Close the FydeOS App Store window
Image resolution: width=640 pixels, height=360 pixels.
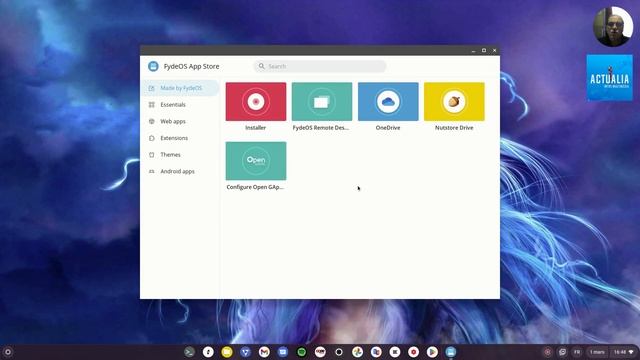coord(494,51)
